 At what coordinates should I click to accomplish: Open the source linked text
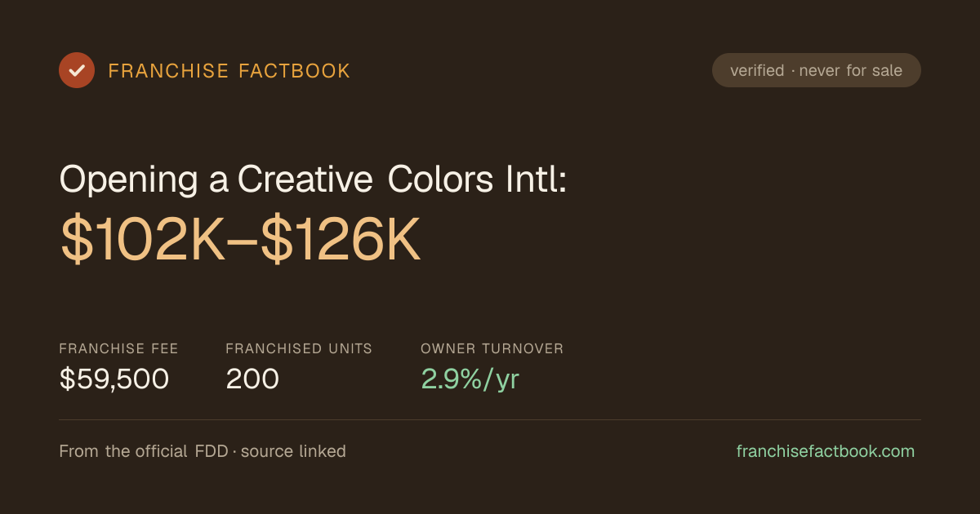pyautogui.click(x=293, y=451)
